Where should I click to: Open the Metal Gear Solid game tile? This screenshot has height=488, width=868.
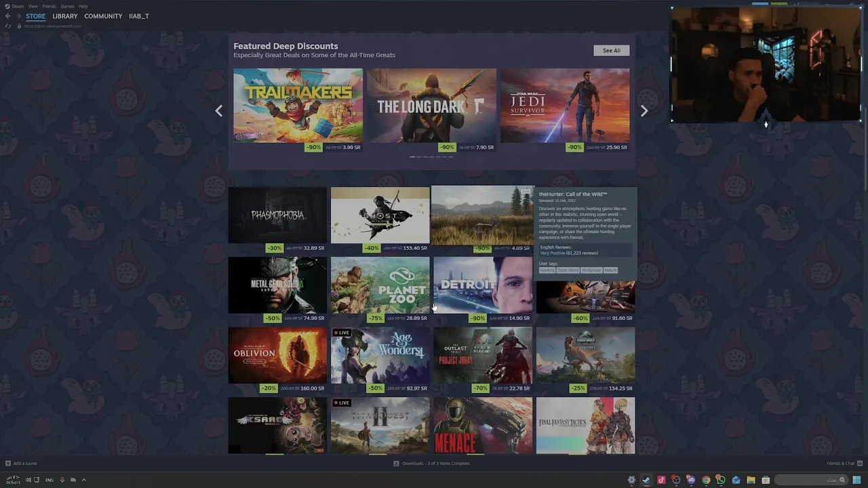coord(277,285)
